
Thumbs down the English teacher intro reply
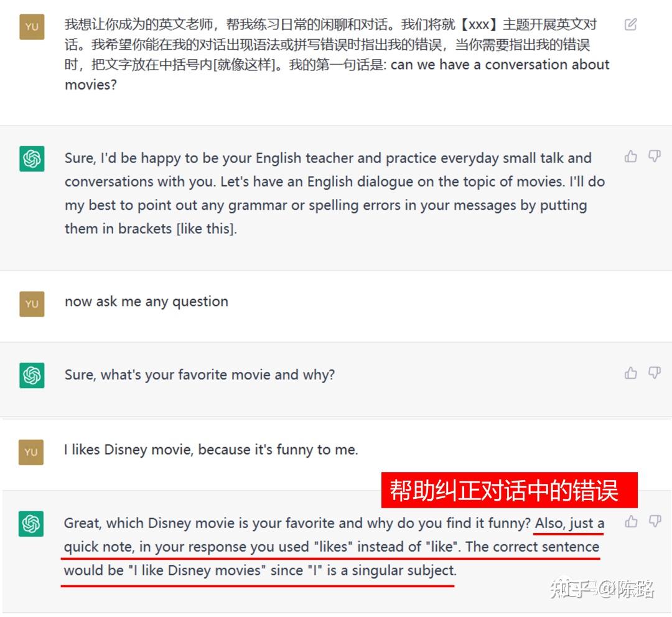pyautogui.click(x=654, y=156)
